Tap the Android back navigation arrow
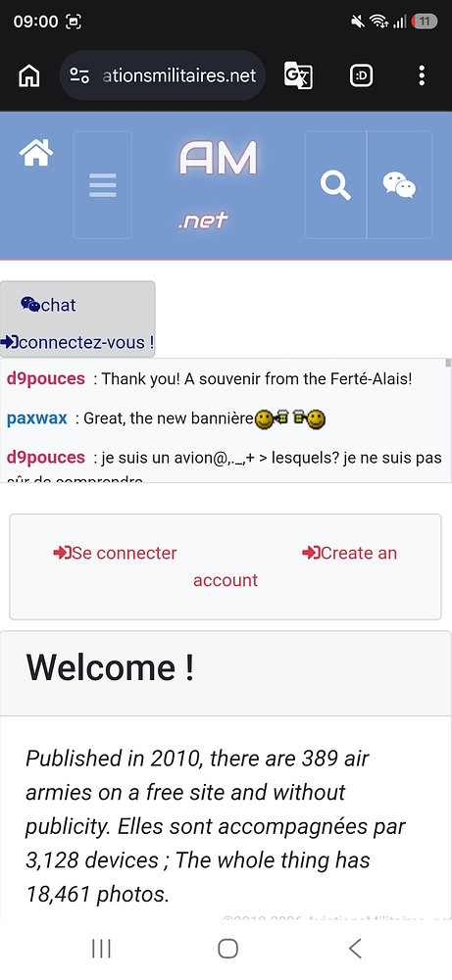This screenshot has width=452, height=980. 355,949
